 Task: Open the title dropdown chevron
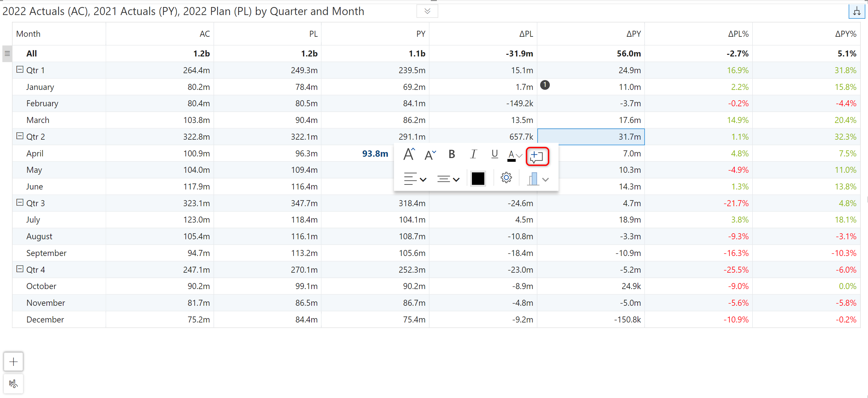[427, 11]
